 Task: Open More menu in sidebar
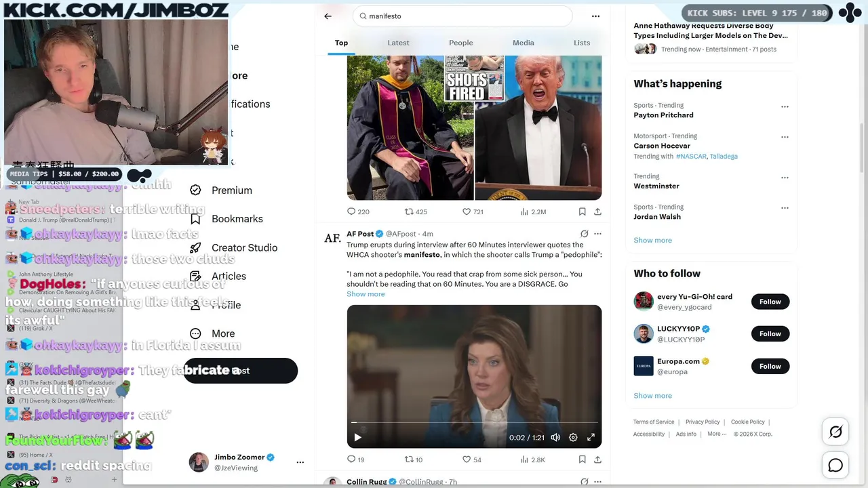[213, 333]
